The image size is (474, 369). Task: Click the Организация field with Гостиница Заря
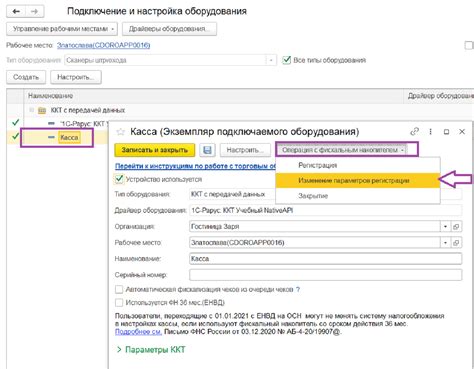(x=315, y=227)
